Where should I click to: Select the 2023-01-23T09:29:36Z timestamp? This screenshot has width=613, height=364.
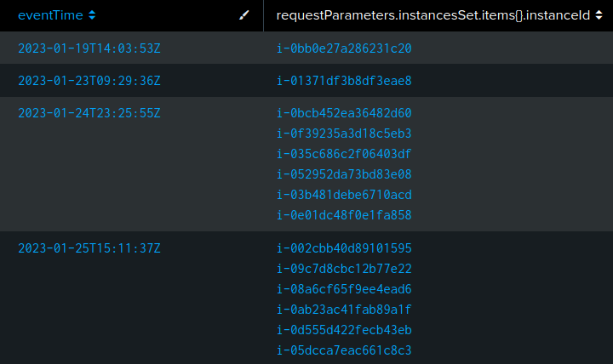pyautogui.click(x=89, y=81)
